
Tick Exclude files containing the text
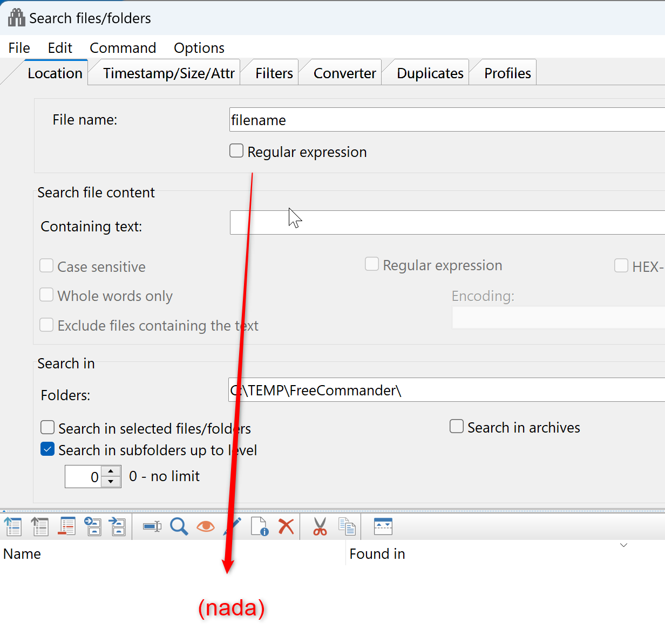coord(46,324)
